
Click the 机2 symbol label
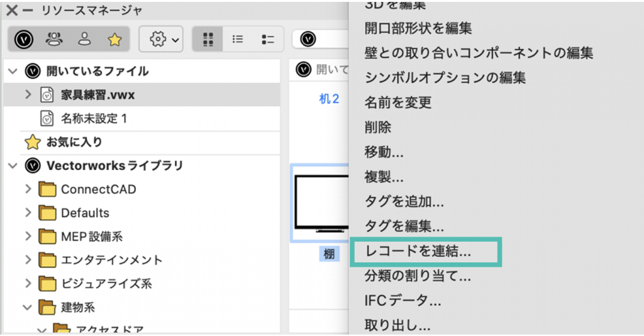(x=329, y=99)
